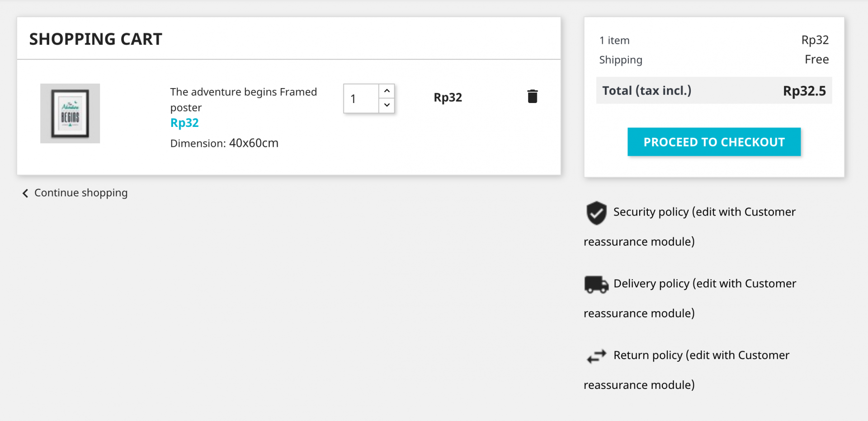
Task: Click the Dimension 40x60cm attribute text
Action: click(224, 143)
